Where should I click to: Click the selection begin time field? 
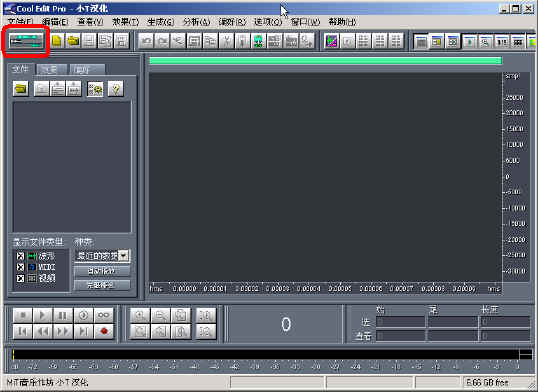click(x=401, y=322)
